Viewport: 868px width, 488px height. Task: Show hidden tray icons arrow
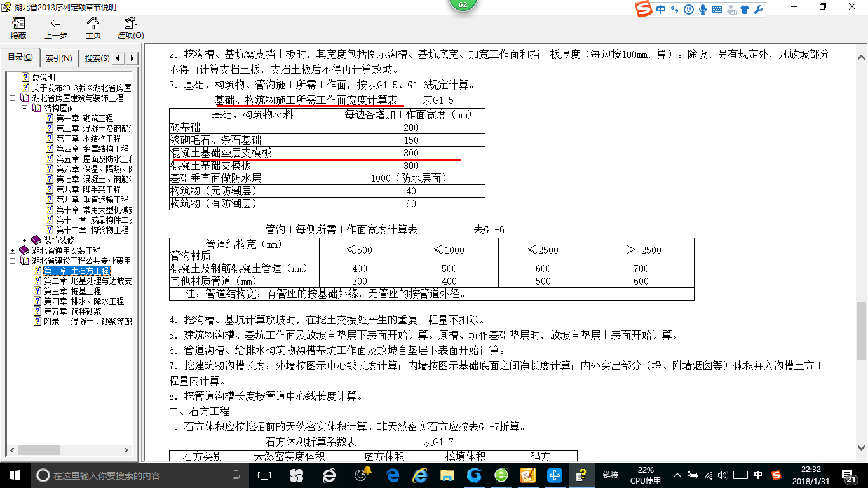pyautogui.click(x=678, y=475)
